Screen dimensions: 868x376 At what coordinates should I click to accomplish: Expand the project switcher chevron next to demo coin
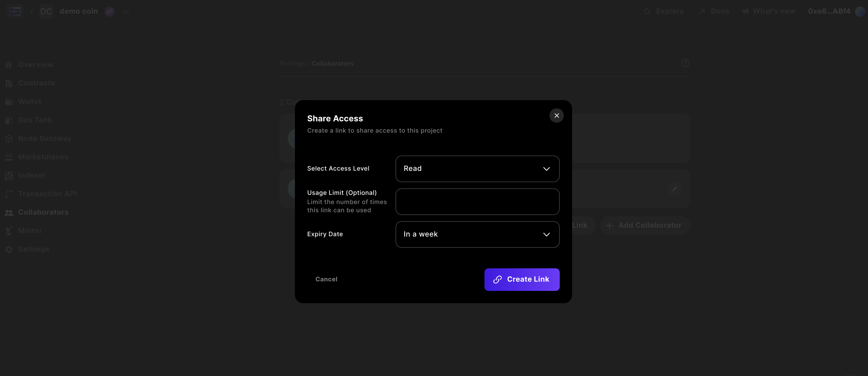coord(126,11)
